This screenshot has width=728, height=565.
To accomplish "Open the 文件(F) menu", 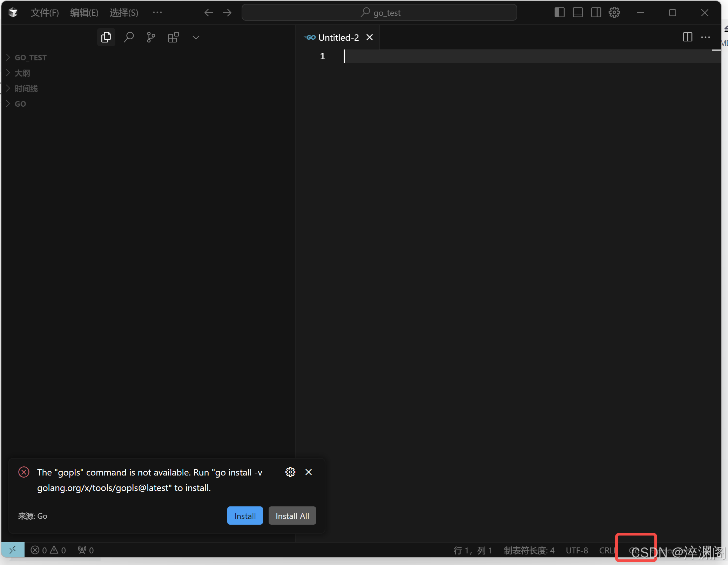I will click(45, 13).
